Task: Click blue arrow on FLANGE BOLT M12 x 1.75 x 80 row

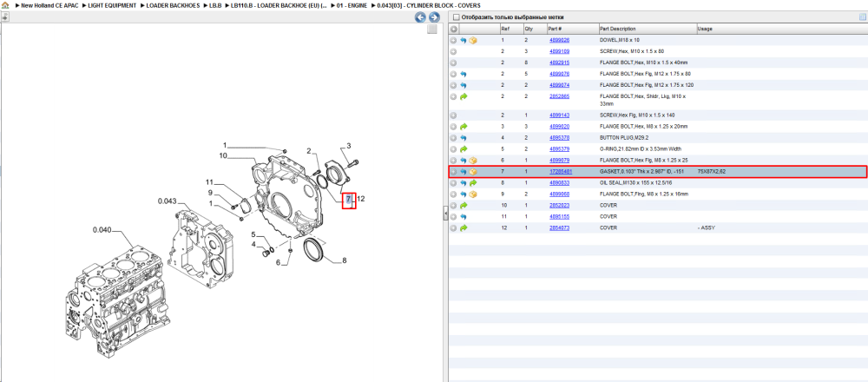Action: [x=464, y=74]
